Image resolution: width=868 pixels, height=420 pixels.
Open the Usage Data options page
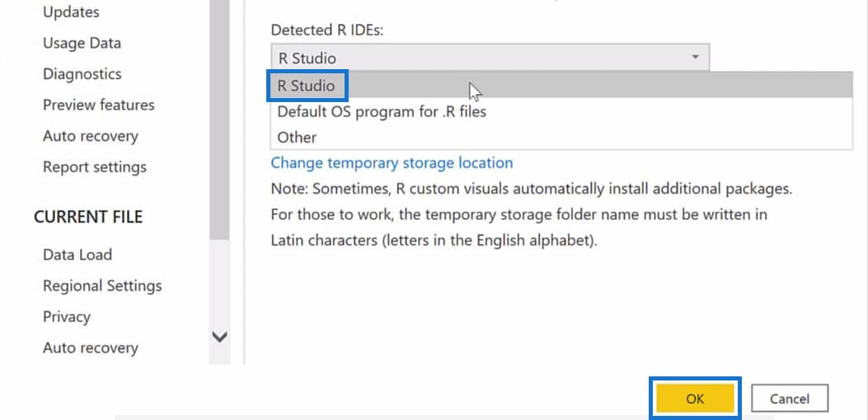pos(82,43)
